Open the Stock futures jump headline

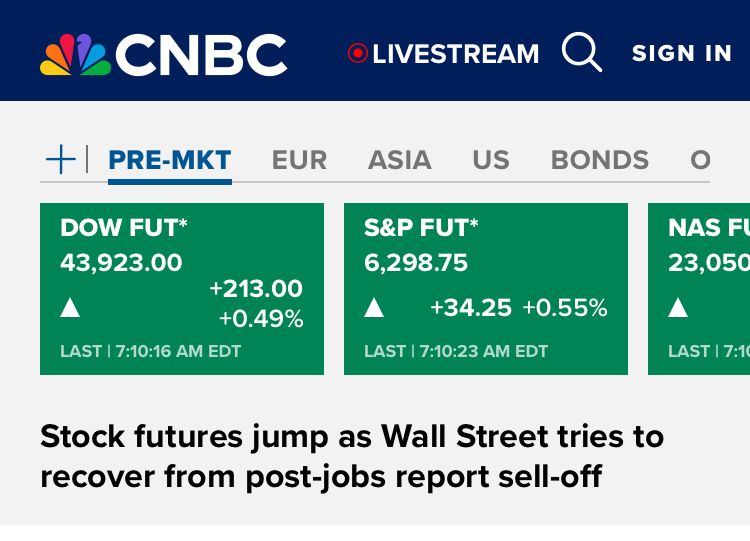click(352, 456)
